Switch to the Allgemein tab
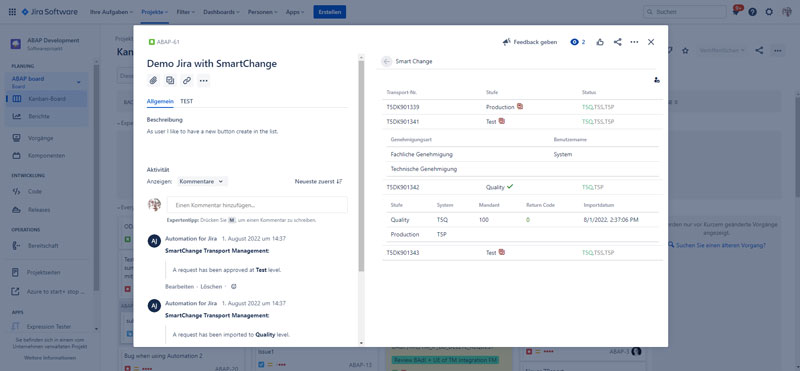800x371 pixels. (160, 102)
